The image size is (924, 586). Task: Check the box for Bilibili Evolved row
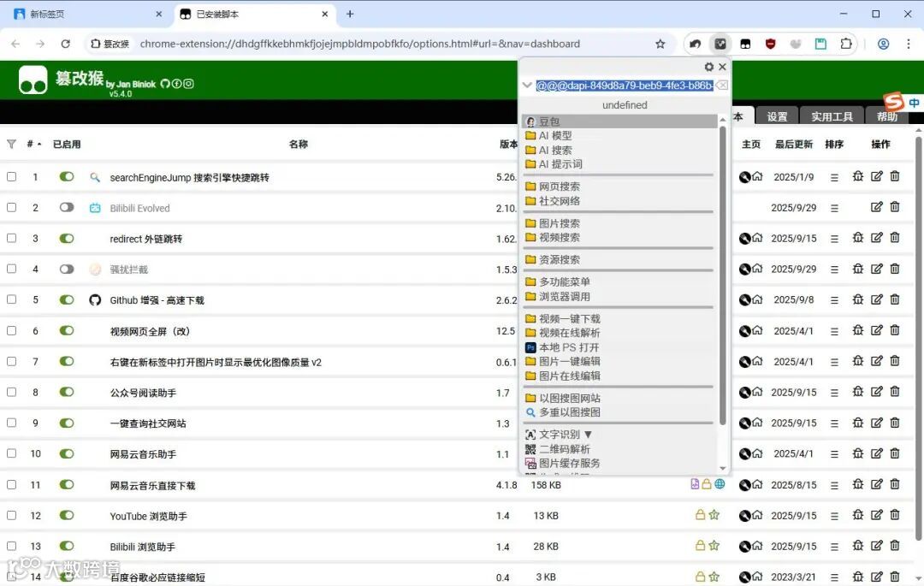pos(11,207)
